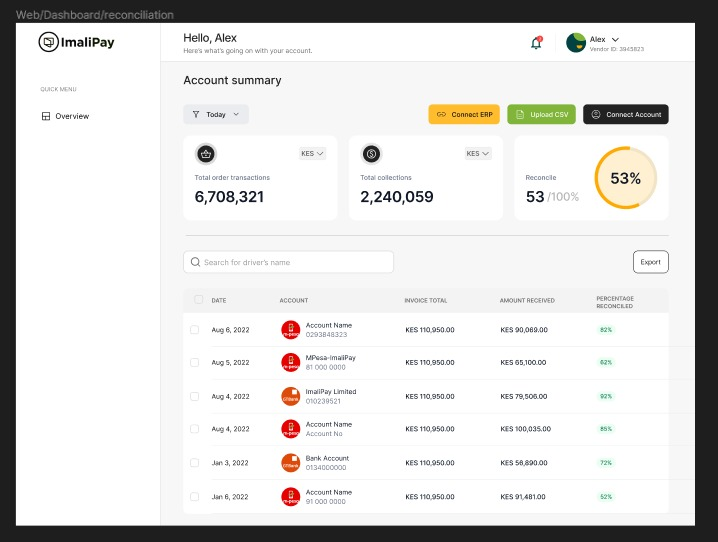Open the Today date filter dropdown
The height and width of the screenshot is (542, 718).
[216, 114]
